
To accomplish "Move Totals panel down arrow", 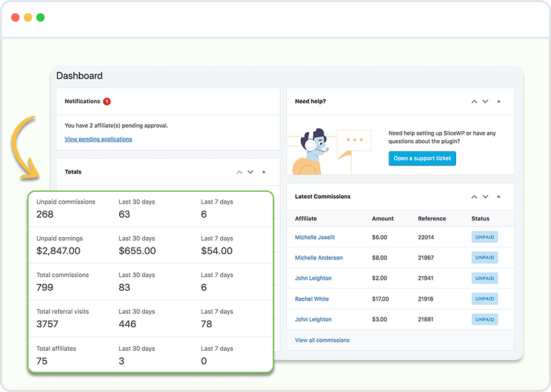I will pos(250,172).
